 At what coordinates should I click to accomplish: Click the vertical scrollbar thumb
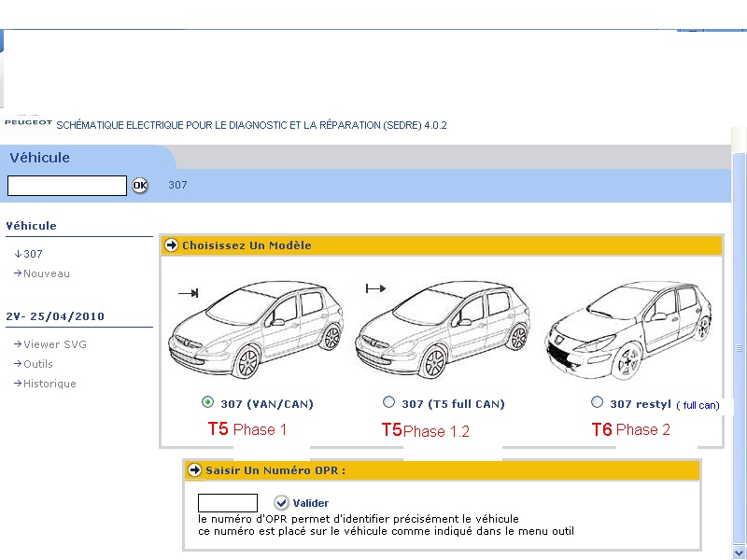click(x=739, y=348)
